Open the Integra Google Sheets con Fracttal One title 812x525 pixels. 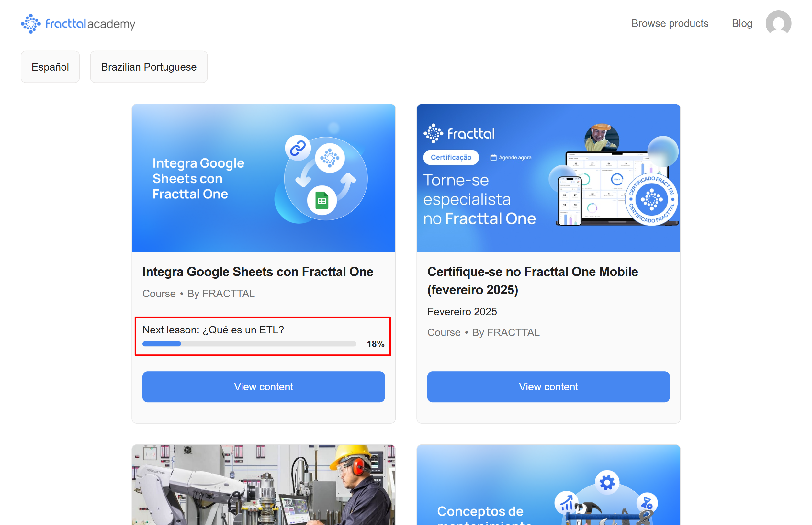(x=258, y=272)
